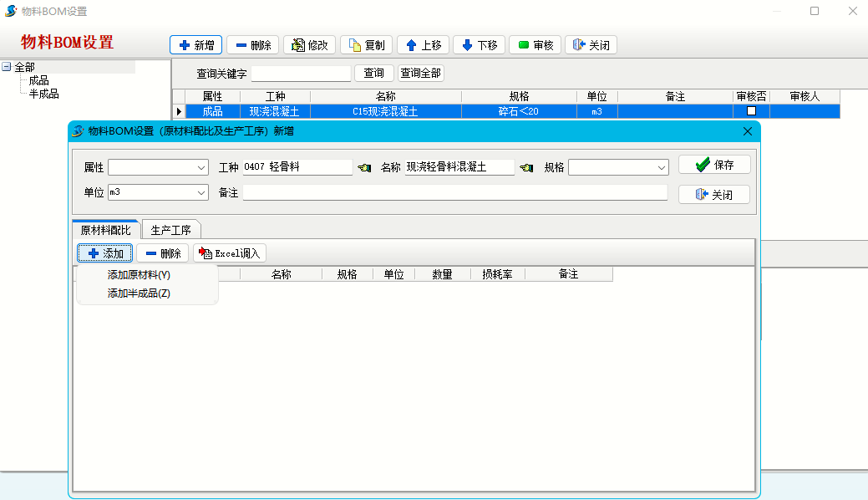Click Excel调入 import button
This screenshot has height=500, width=868.
pyautogui.click(x=230, y=253)
